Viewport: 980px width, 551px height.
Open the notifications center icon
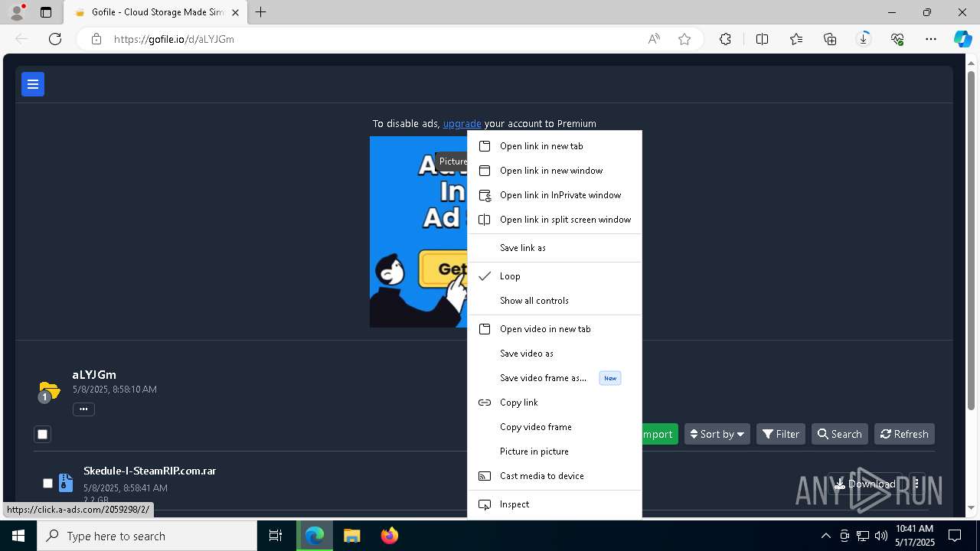pyautogui.click(x=955, y=536)
